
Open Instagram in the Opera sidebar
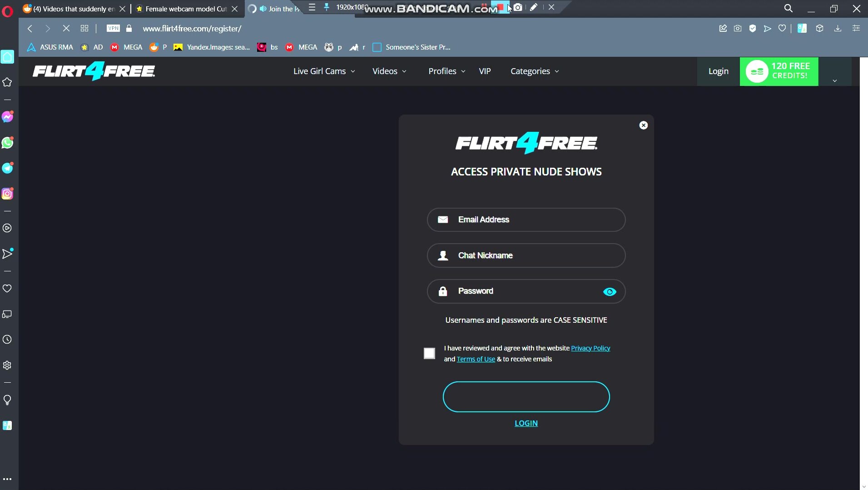(7, 194)
